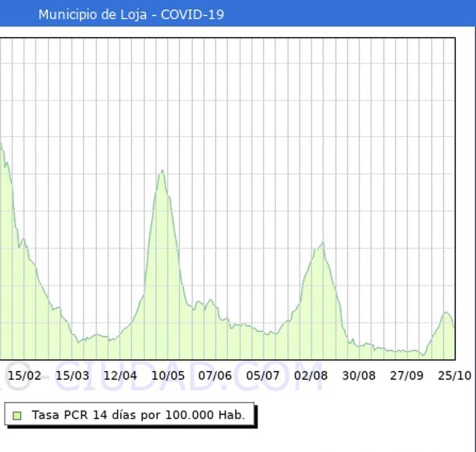
Task: Pick the 07/06 date on the axis
Action: pos(215,376)
